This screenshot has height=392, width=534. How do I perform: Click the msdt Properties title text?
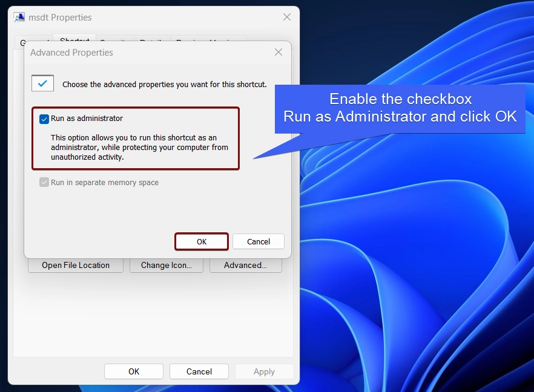(x=60, y=18)
